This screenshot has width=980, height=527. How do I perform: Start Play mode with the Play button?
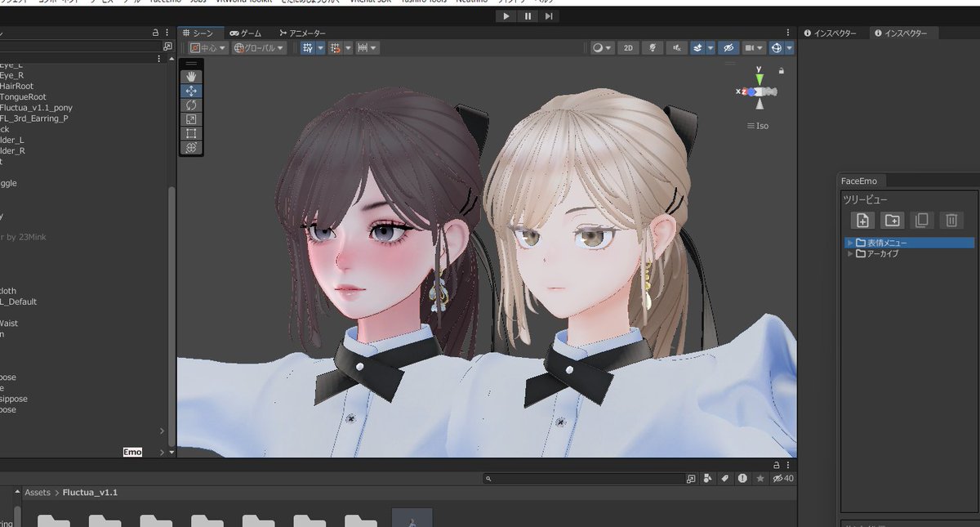point(506,16)
